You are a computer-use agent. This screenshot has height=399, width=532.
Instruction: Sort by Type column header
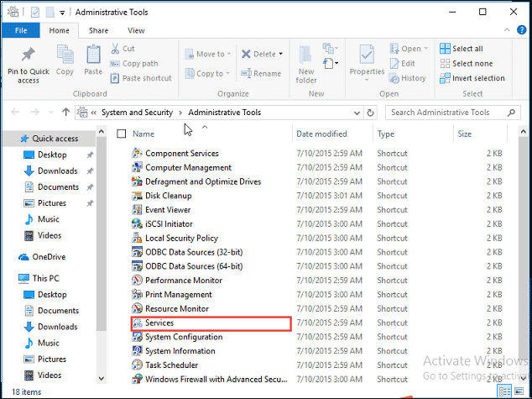click(x=386, y=134)
